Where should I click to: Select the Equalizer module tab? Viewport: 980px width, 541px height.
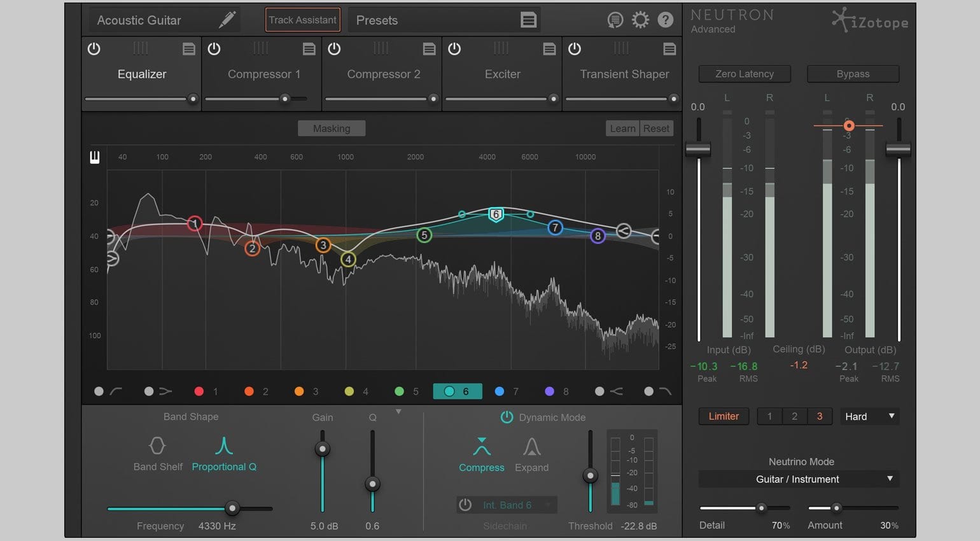click(142, 74)
